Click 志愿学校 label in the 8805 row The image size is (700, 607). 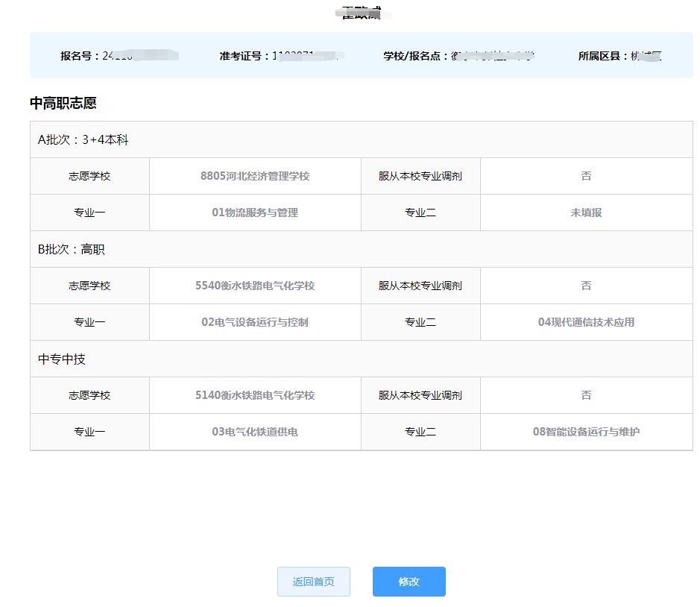click(x=89, y=176)
